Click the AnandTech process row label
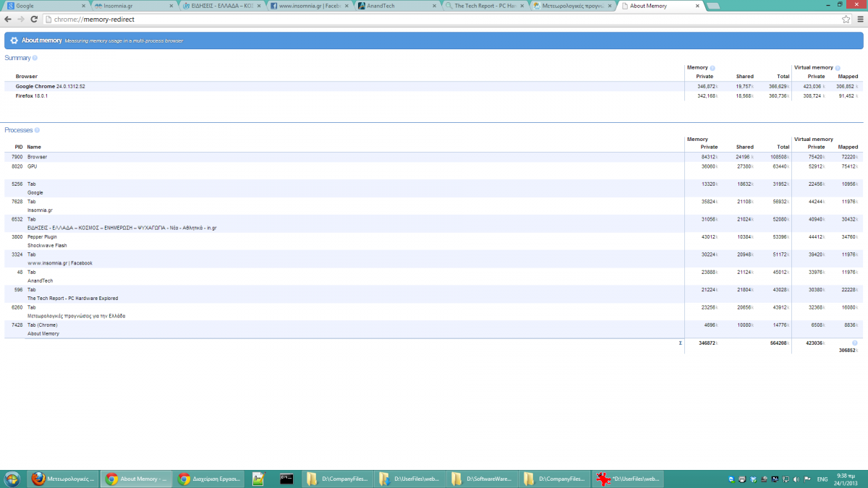This screenshot has width=868, height=488. [x=40, y=281]
